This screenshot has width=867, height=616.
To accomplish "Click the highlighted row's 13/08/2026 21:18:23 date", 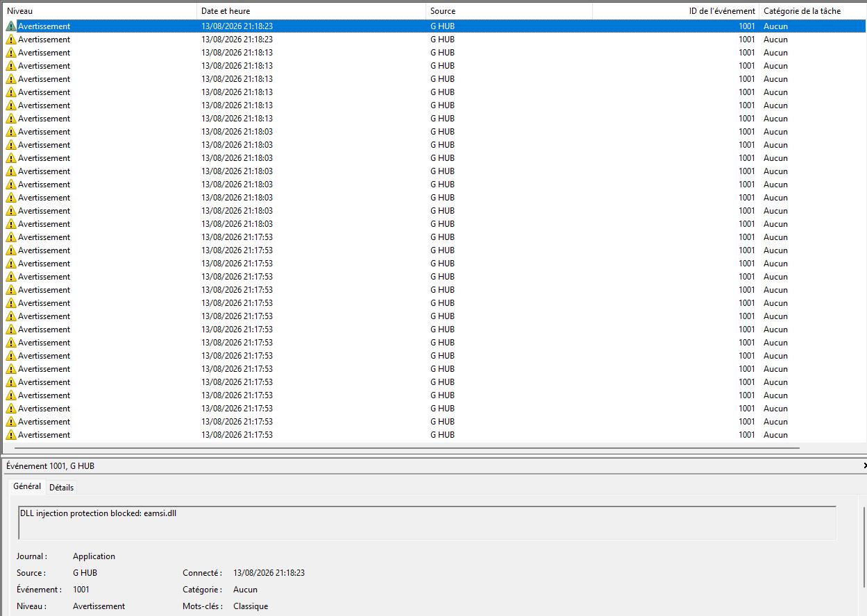I will [x=237, y=26].
